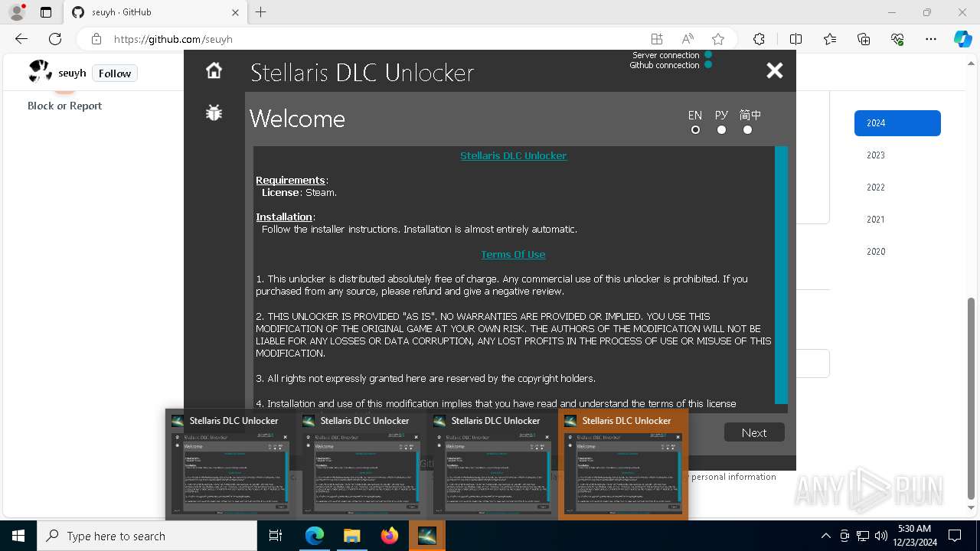
Task: Open the Edge tab actions menu
Action: [x=46, y=12]
